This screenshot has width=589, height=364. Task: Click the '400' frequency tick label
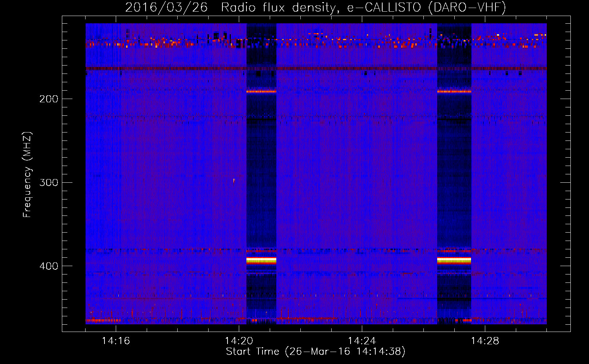49,266
